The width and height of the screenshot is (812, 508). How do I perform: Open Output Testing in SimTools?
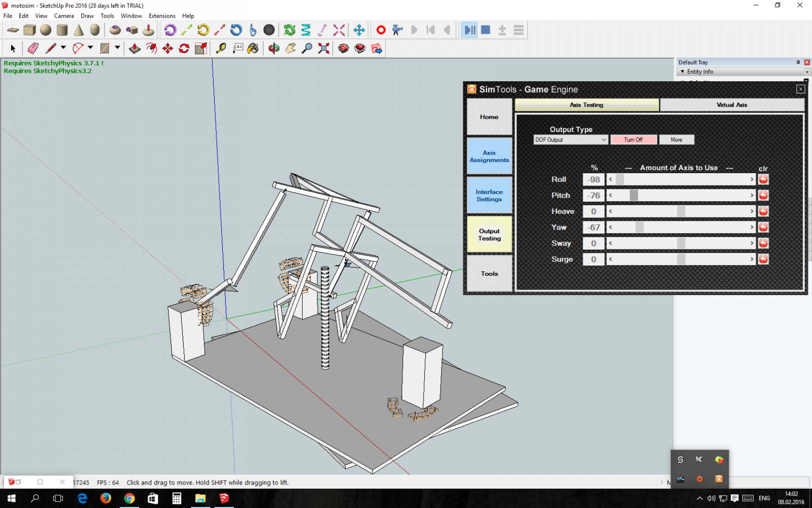(x=489, y=235)
